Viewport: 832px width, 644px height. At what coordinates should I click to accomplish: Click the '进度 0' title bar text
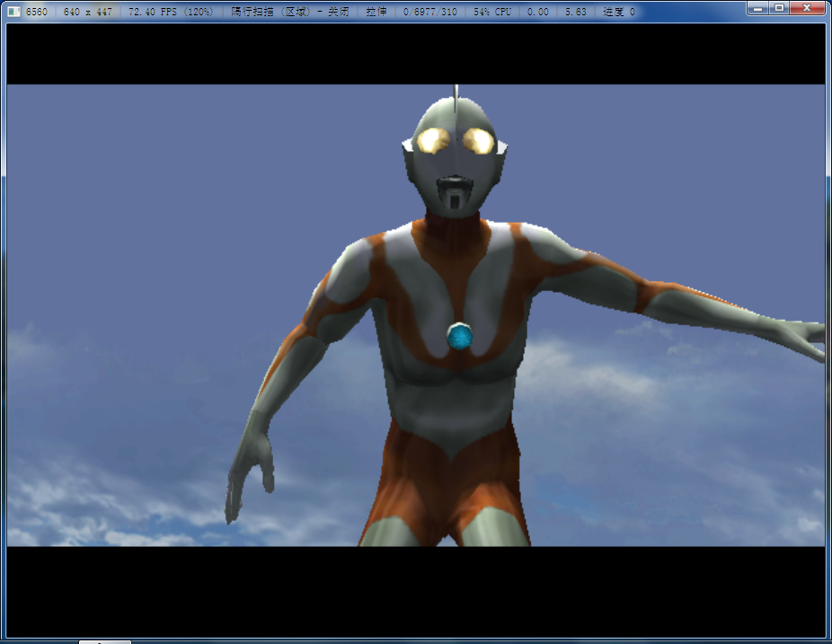point(619,12)
